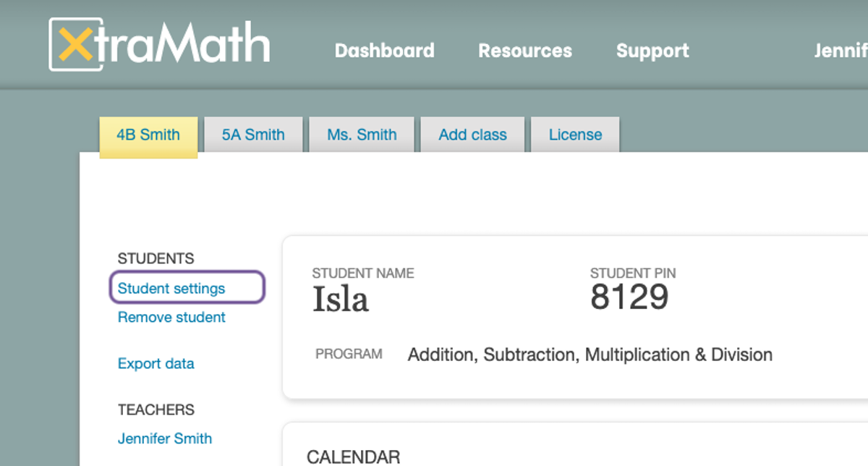The image size is (868, 466).
Task: Switch to the License tab
Action: [x=575, y=135]
